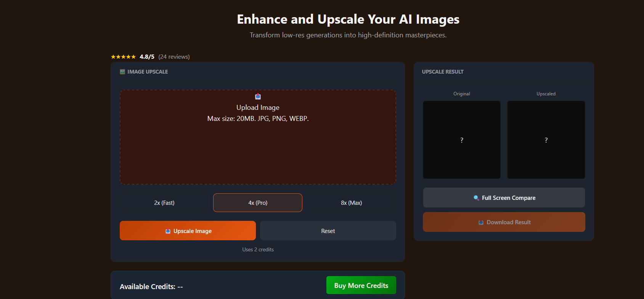Click the magnifier icon on Full Screen Compare

click(x=476, y=198)
